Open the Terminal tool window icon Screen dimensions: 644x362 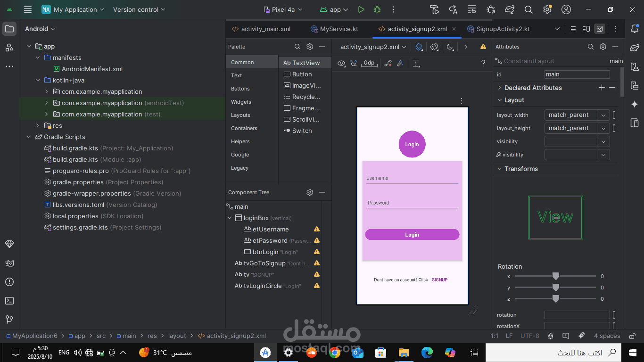9,301
